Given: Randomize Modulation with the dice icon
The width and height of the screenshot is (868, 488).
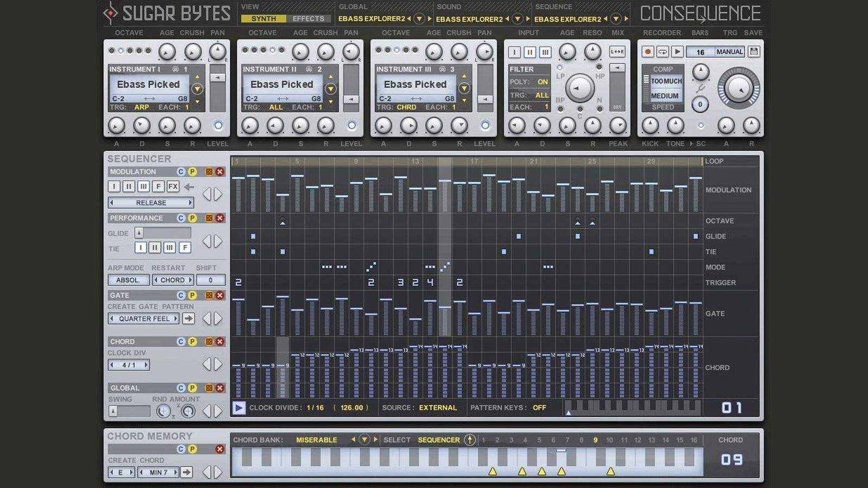Looking at the screenshot, I should click(209, 172).
